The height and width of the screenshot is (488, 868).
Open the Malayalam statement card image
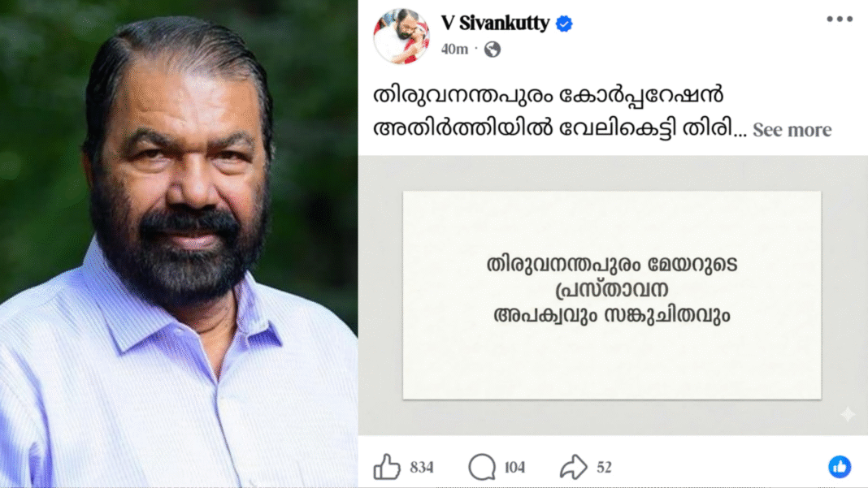coord(612,295)
